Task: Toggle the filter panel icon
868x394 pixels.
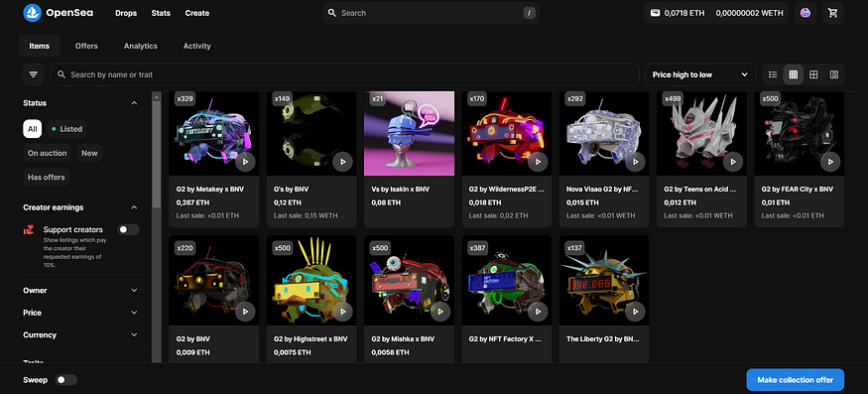Action: [x=33, y=74]
